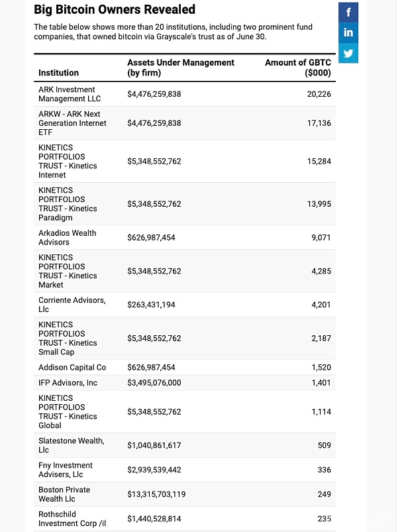Click Assets Under Management column header

(x=181, y=68)
